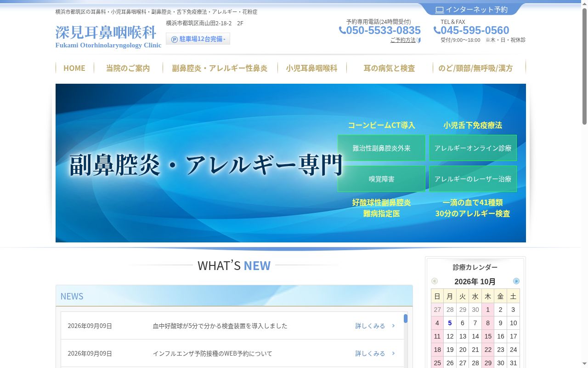
Task: Click the コーンビームCT導入 heading
Action: point(381,125)
